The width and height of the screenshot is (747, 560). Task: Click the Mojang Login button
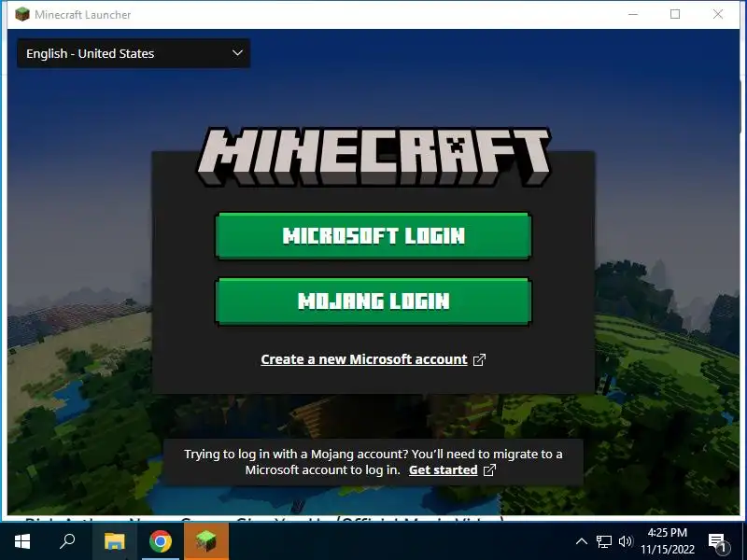(373, 301)
